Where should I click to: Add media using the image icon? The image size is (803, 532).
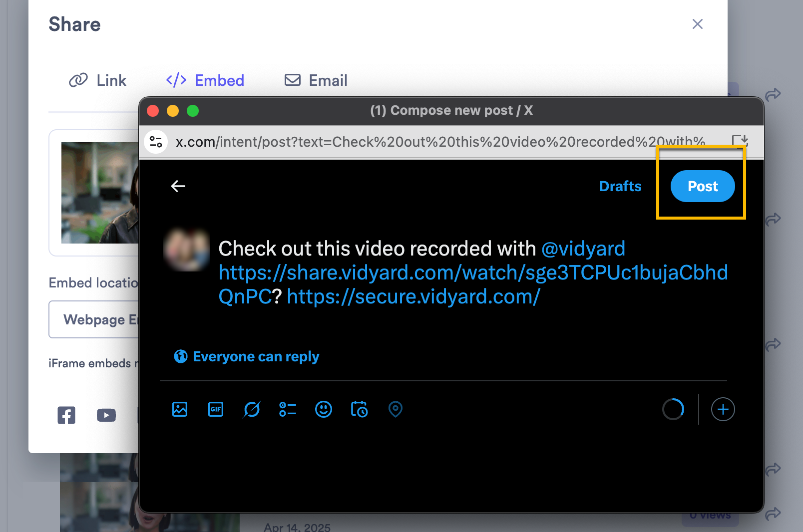coord(180,409)
